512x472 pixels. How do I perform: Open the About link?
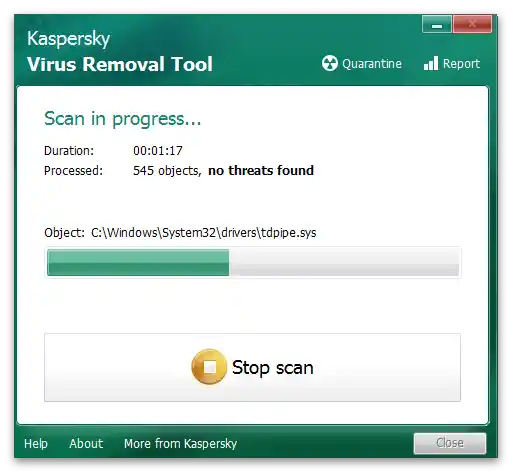click(86, 443)
